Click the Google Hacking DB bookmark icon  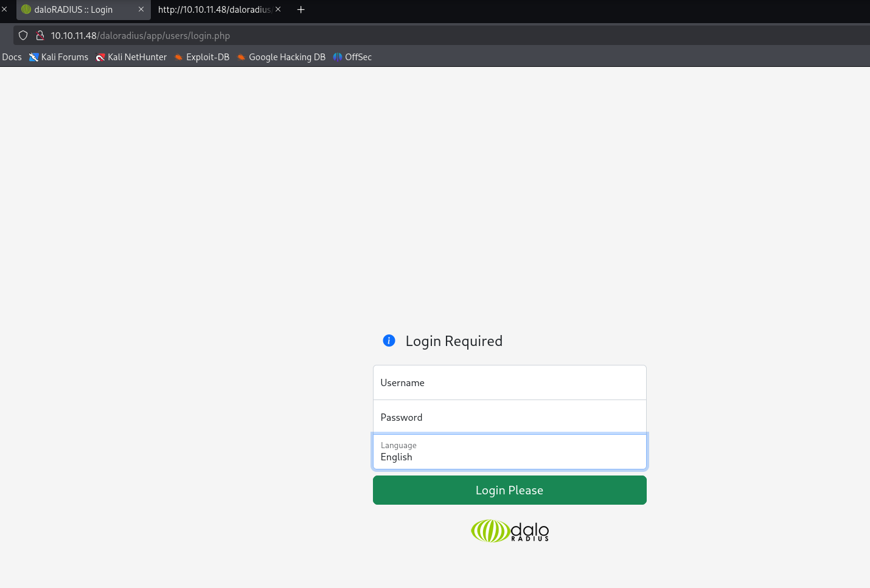pyautogui.click(x=242, y=57)
